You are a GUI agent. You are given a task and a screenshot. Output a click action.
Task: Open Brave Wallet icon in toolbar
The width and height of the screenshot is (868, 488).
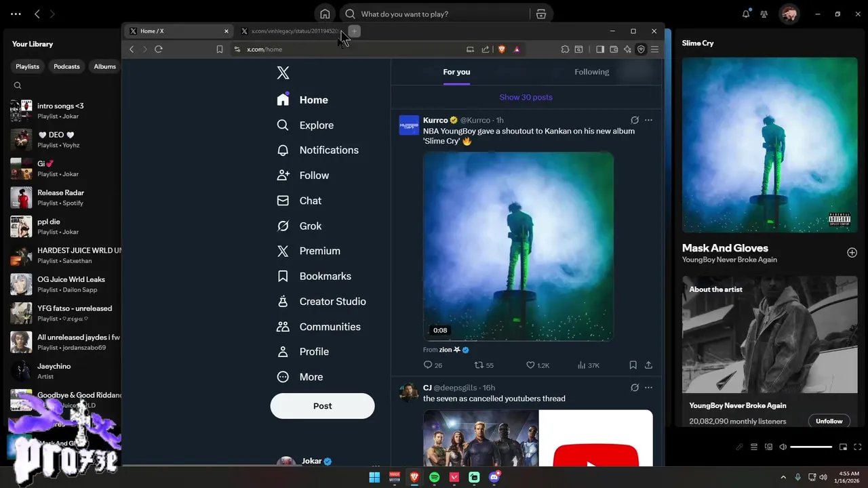(x=614, y=49)
